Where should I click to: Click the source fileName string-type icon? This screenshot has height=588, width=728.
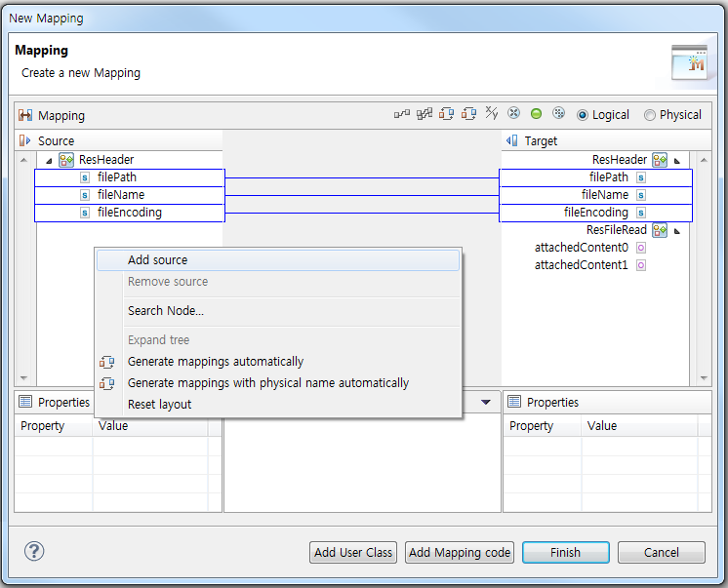coord(85,195)
